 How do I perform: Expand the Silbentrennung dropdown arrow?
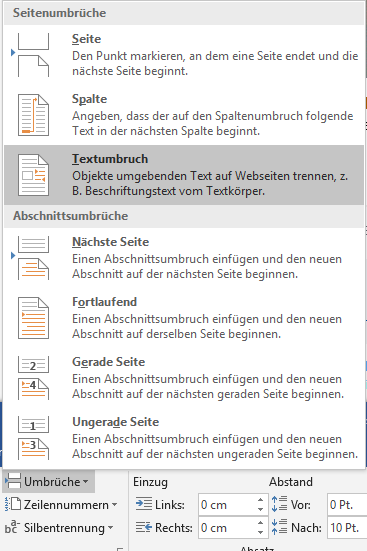(x=110, y=528)
